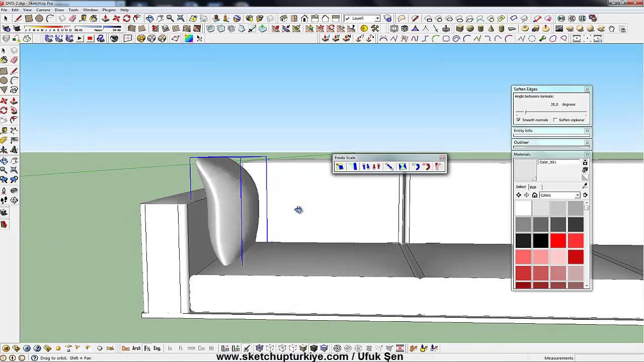Open the Window menu

pyautogui.click(x=90, y=10)
